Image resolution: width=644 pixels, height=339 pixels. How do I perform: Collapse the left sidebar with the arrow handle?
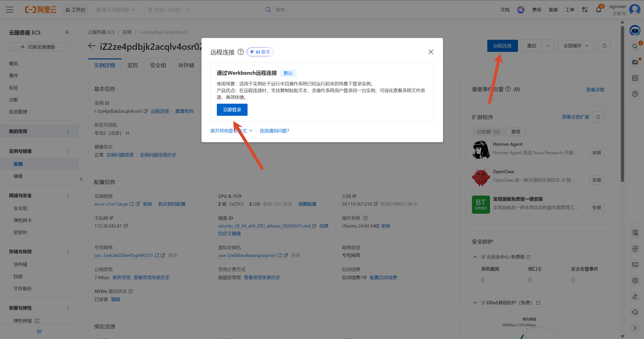coord(81,179)
